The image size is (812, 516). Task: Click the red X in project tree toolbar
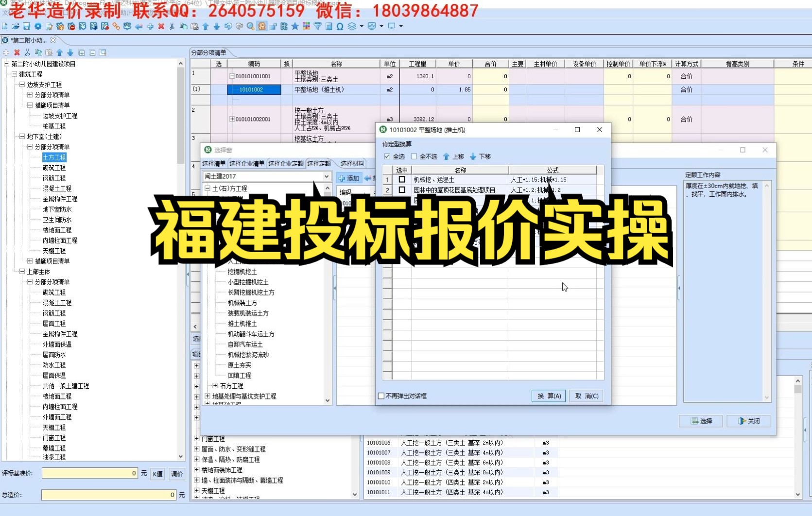[x=17, y=52]
